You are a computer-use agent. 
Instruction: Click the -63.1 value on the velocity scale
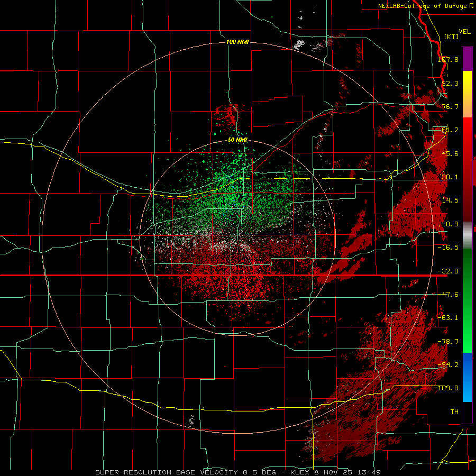pos(448,318)
